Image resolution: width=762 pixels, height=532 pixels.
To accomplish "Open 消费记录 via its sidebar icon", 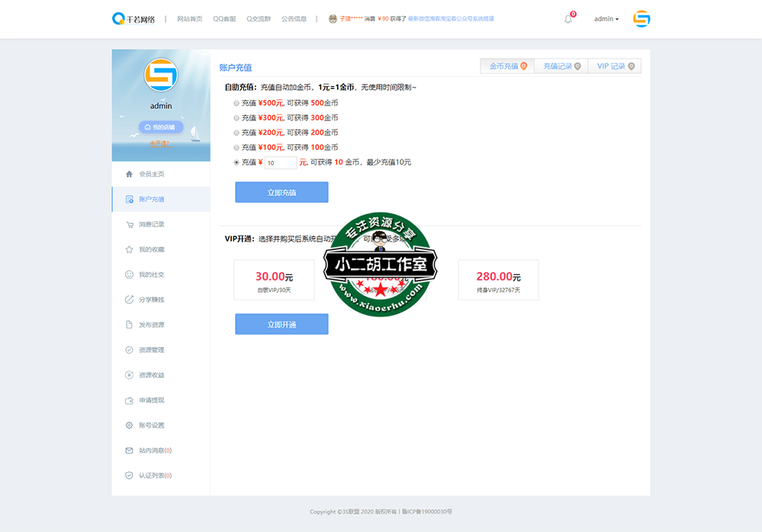I will coord(129,223).
